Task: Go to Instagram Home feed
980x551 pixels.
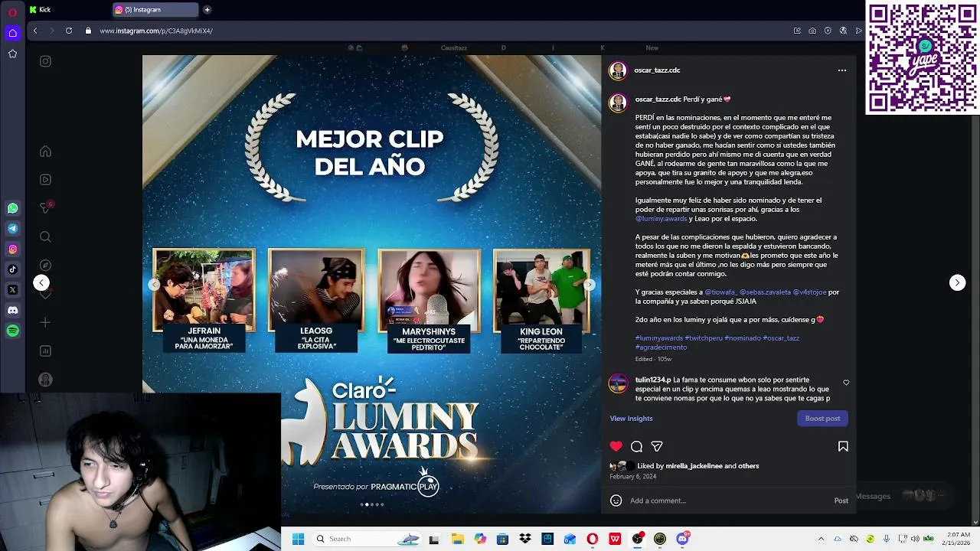Action: [x=45, y=152]
